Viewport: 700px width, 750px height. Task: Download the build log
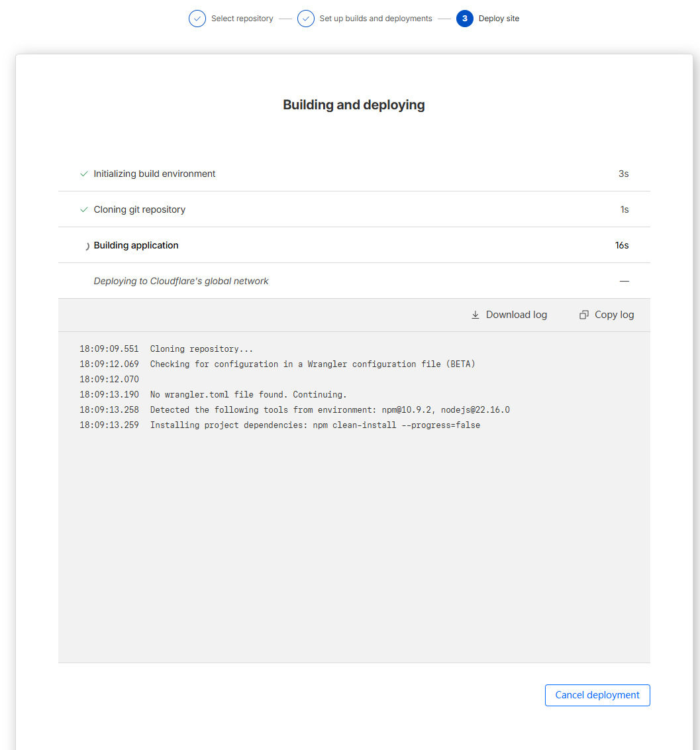[x=509, y=315]
